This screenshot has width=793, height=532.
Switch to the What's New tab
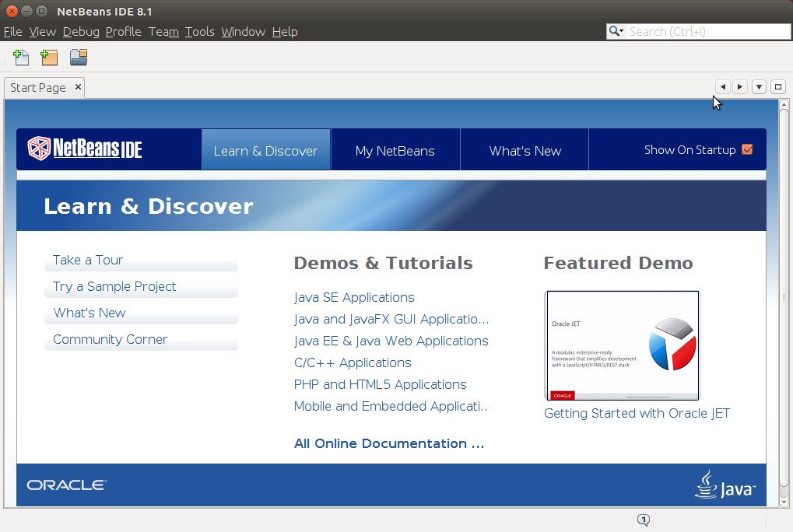[525, 150]
